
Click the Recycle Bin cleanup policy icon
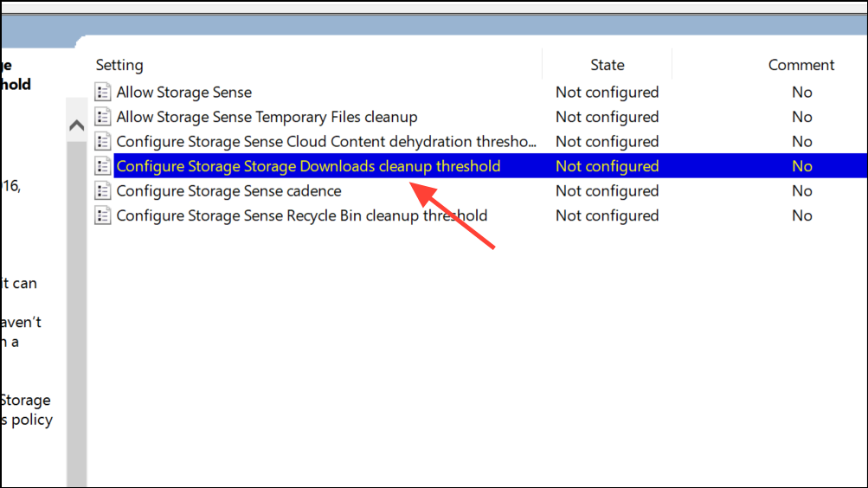(x=102, y=215)
